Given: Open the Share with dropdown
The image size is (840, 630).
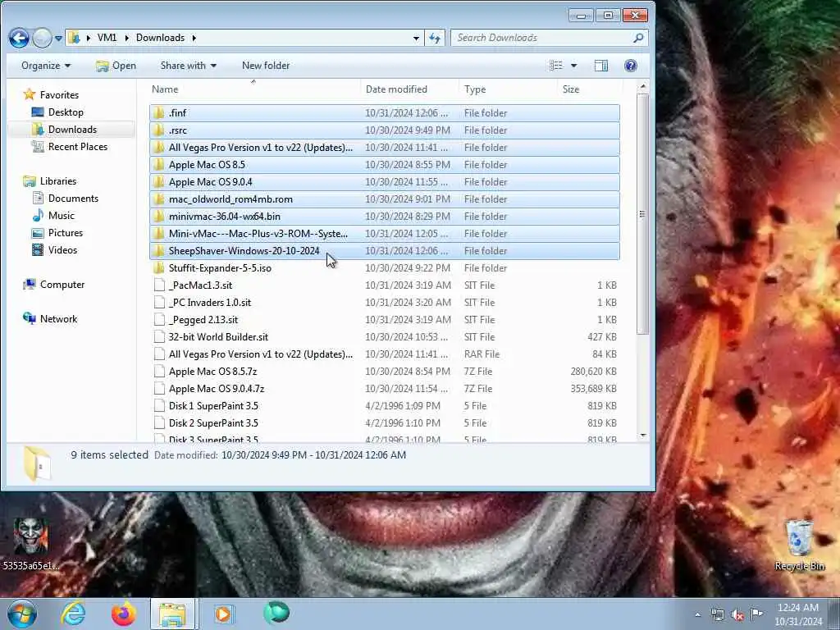Looking at the screenshot, I should pos(189,66).
